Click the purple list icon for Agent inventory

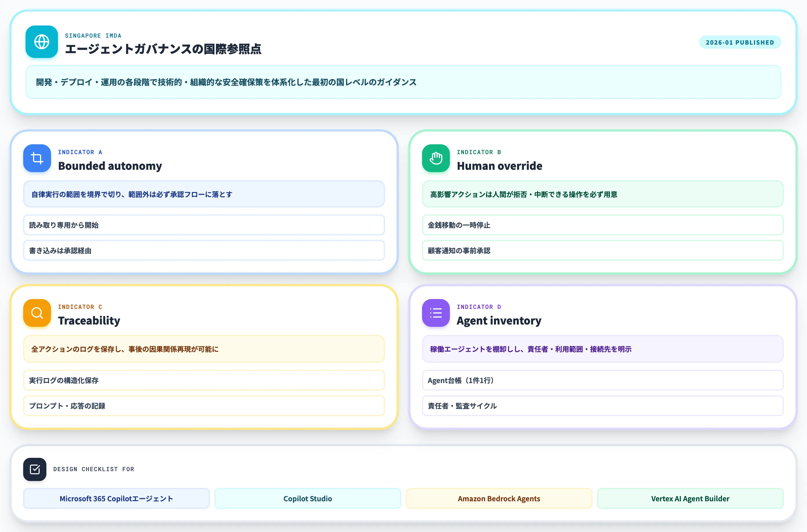pyautogui.click(x=436, y=313)
